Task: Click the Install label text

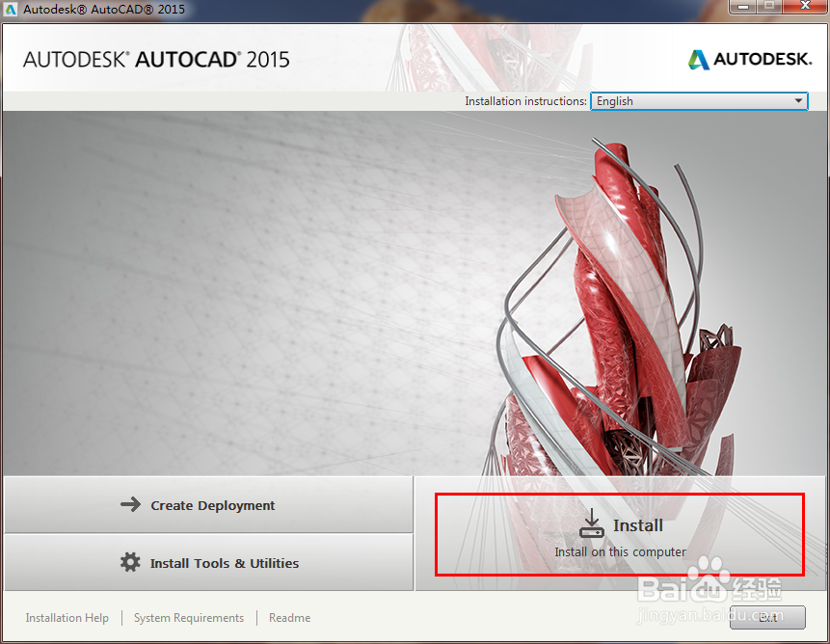Action: pyautogui.click(x=640, y=525)
